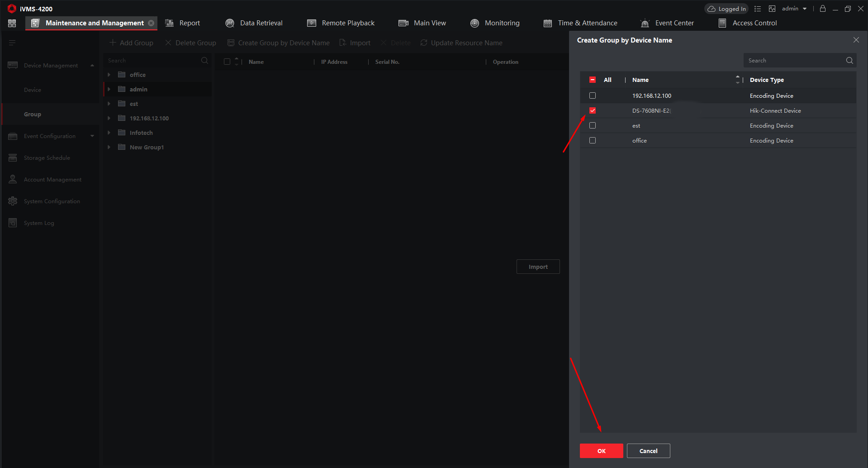Open the admin user dropdown
This screenshot has width=868, height=468.
point(794,9)
